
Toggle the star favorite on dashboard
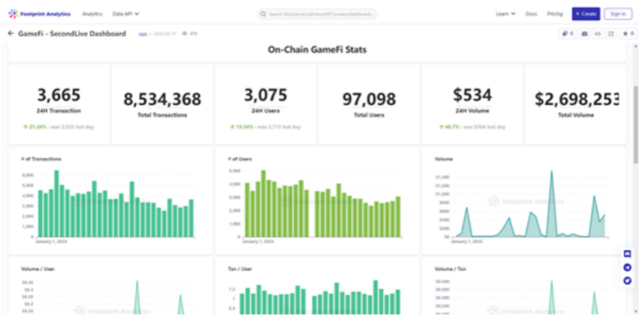click(x=628, y=34)
